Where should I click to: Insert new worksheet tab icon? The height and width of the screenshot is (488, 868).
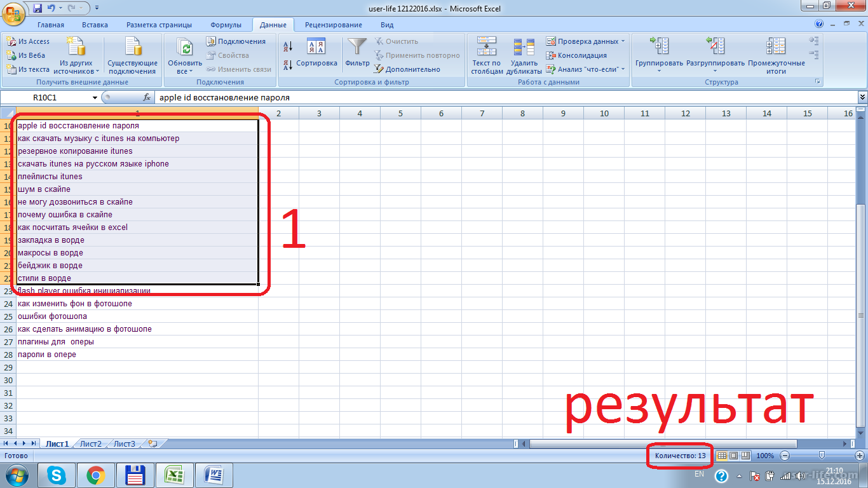coord(153,444)
